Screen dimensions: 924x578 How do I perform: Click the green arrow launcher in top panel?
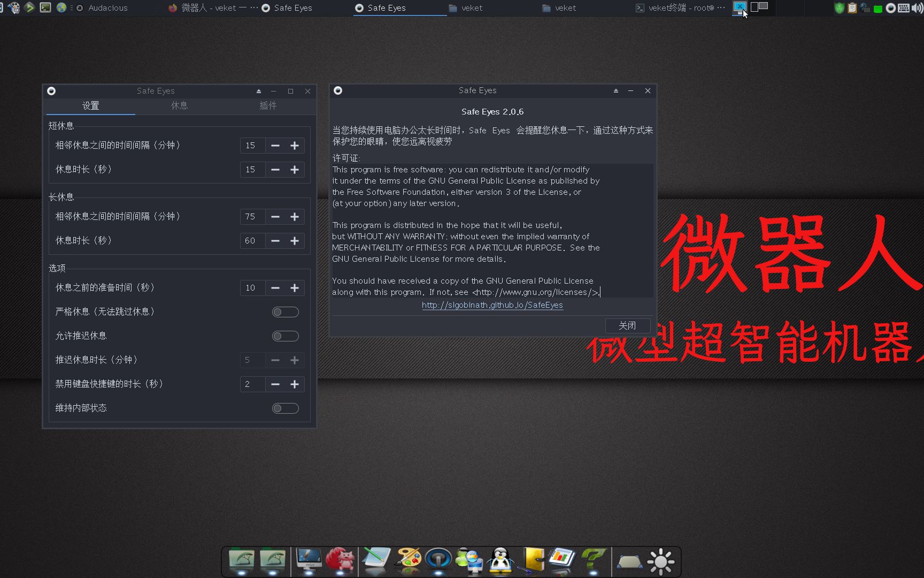pyautogui.click(x=29, y=7)
